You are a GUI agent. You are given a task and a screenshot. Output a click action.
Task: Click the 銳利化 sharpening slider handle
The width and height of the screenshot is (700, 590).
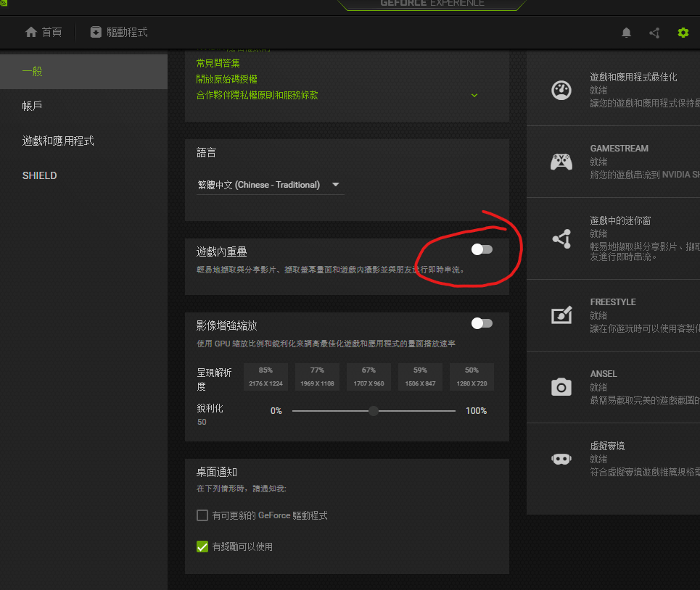(x=374, y=411)
